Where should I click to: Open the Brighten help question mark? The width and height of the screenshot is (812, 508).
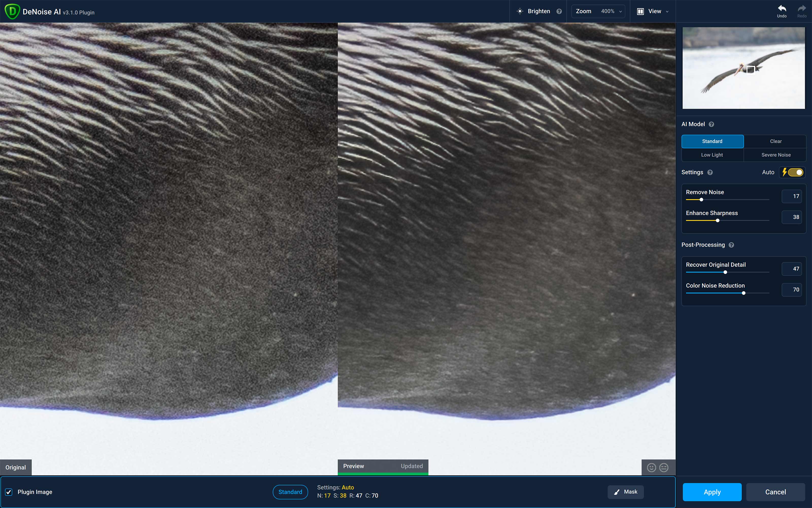(x=559, y=11)
